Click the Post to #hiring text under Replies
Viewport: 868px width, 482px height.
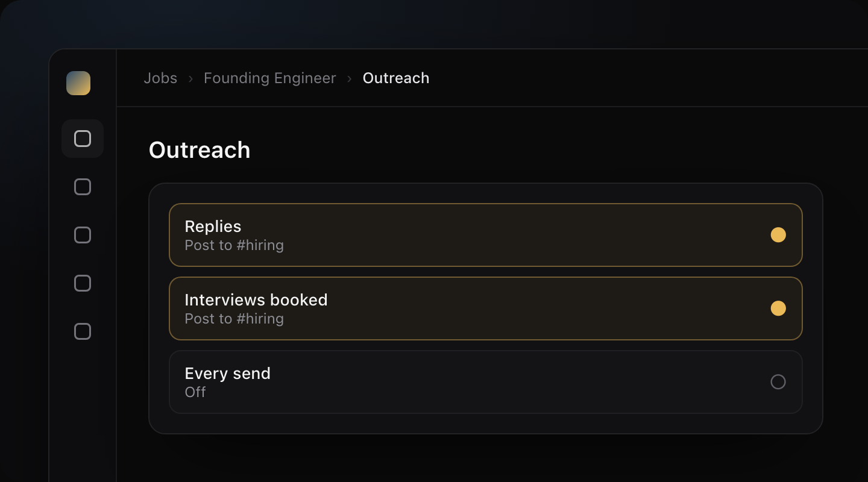pyautogui.click(x=234, y=245)
